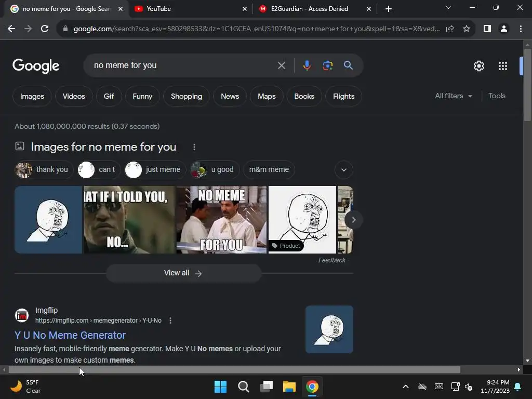Click the touch keyboard tray icon
The height and width of the screenshot is (399, 532).
click(438, 387)
